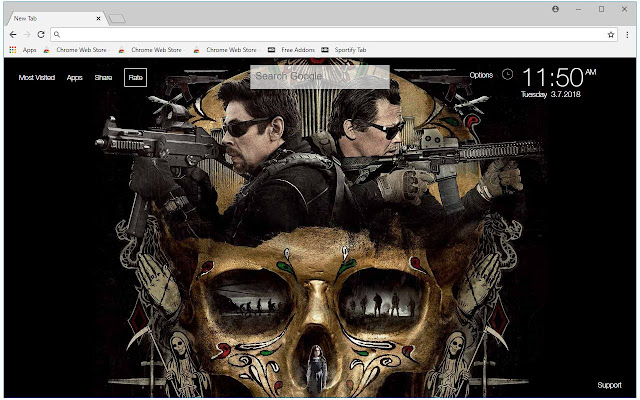Open the Apps menu on the page
Viewport: 640px width, 400px height.
pos(75,78)
